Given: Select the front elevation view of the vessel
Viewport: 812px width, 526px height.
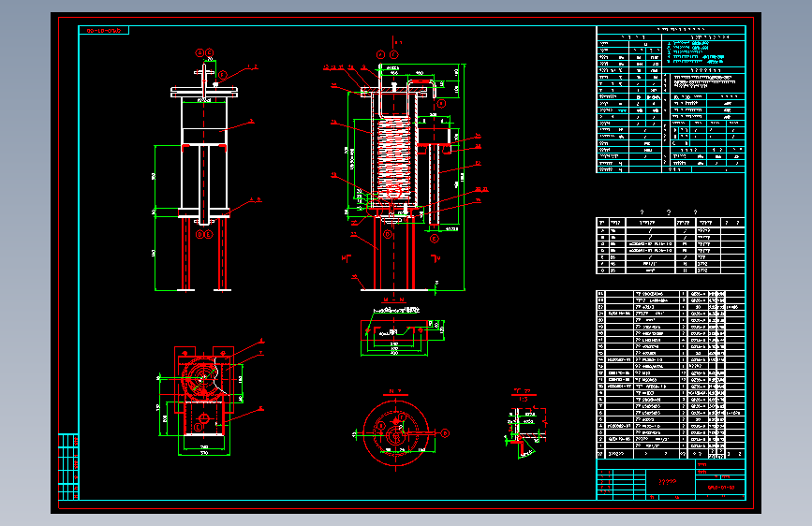Looking at the screenshot, I should pos(206,171).
